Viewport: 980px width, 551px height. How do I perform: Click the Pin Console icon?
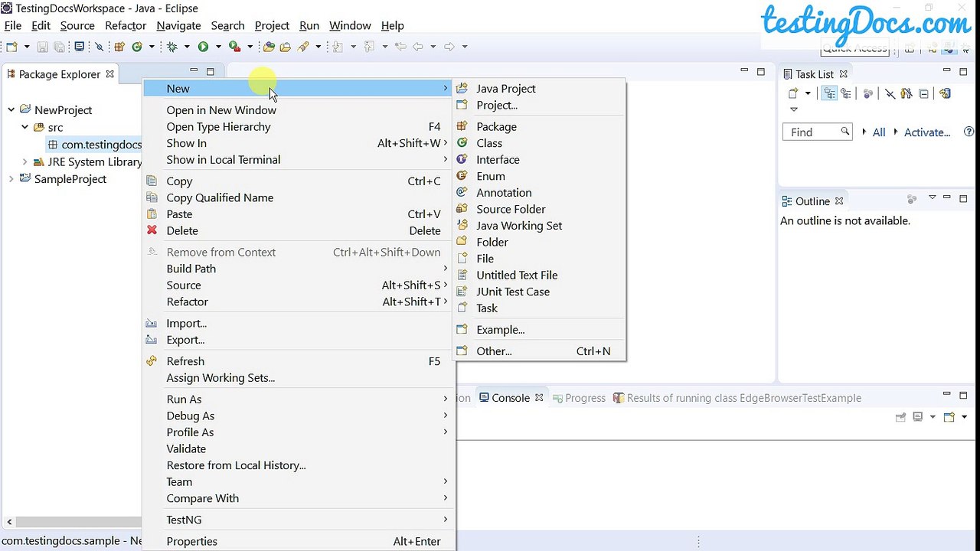point(900,417)
